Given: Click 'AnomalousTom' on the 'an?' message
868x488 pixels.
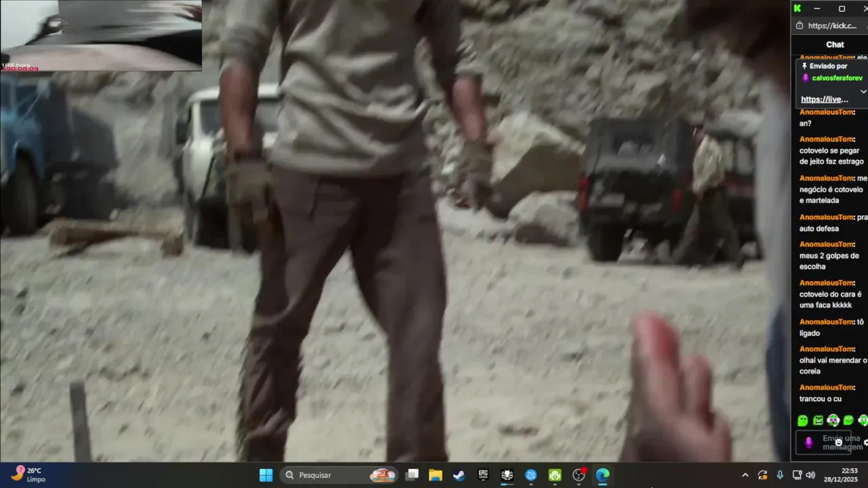Looking at the screenshot, I should 827,112.
